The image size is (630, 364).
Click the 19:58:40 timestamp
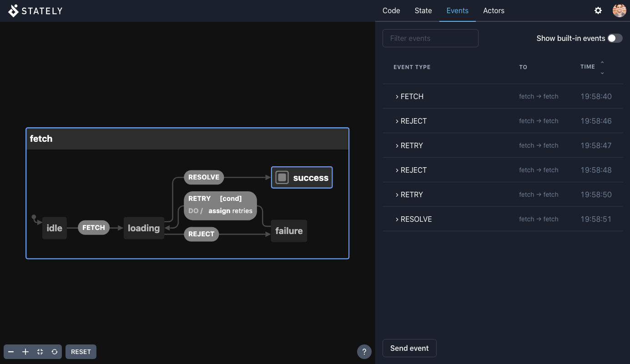click(596, 96)
